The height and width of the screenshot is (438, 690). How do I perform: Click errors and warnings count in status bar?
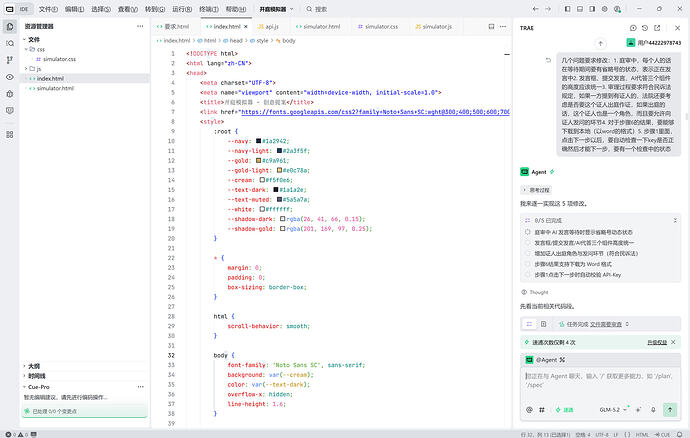point(17,434)
